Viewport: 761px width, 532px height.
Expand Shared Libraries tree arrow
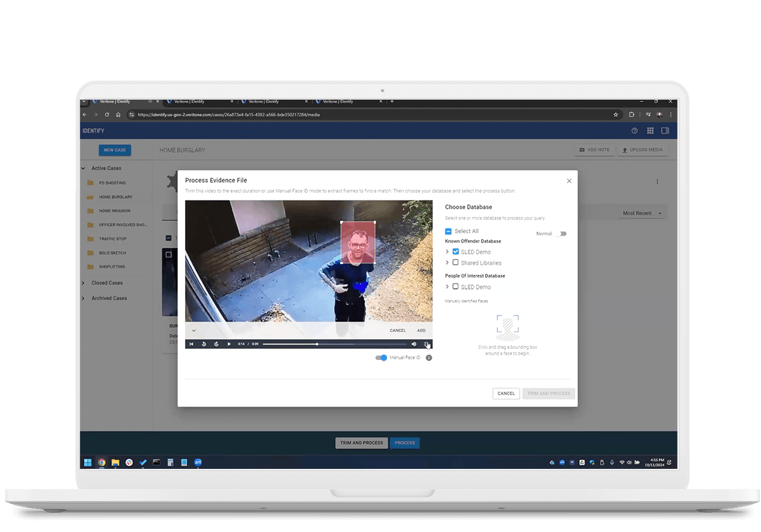click(447, 263)
